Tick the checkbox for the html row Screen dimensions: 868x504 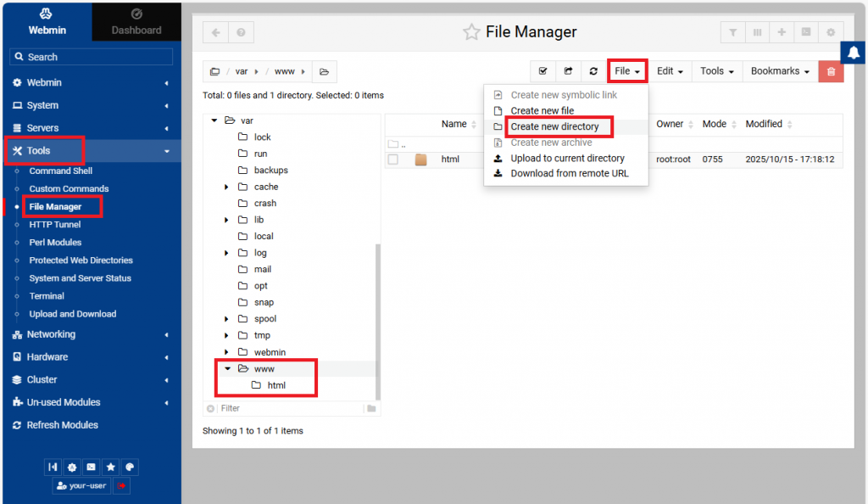[x=393, y=160]
